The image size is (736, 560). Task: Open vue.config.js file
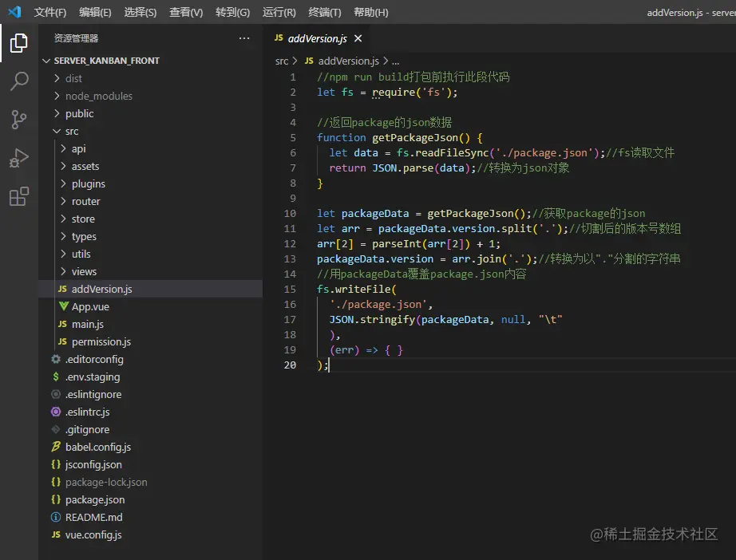pos(93,534)
